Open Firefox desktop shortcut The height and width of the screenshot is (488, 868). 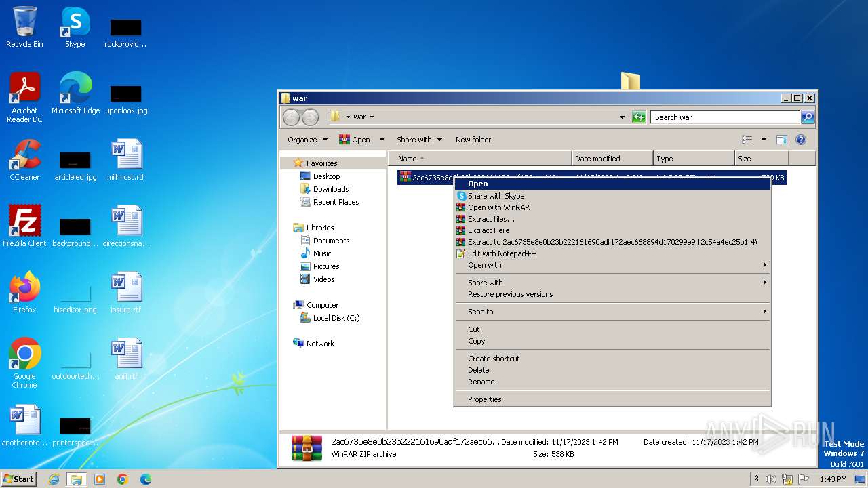[x=24, y=293]
